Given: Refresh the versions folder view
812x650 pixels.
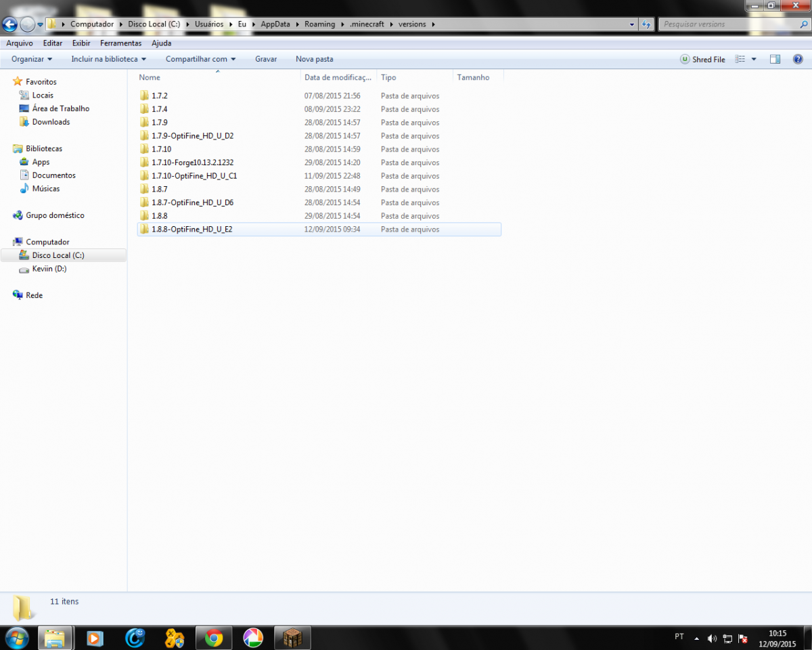Looking at the screenshot, I should coord(646,24).
